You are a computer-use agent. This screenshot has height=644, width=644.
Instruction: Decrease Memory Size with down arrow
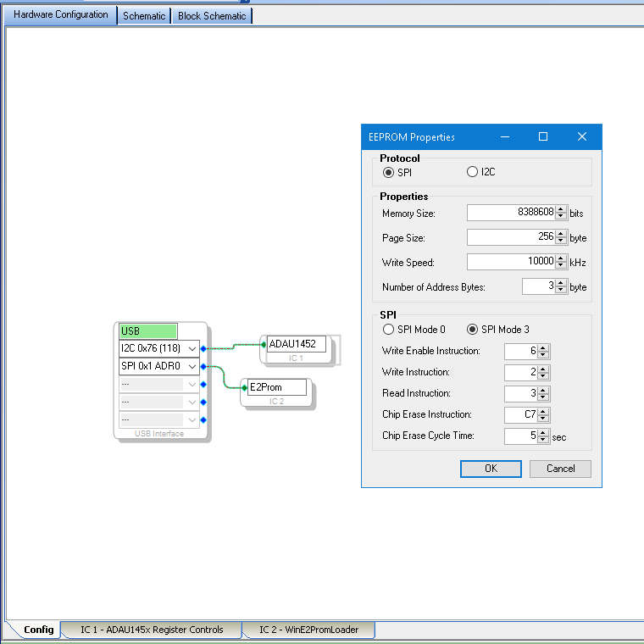click(561, 216)
